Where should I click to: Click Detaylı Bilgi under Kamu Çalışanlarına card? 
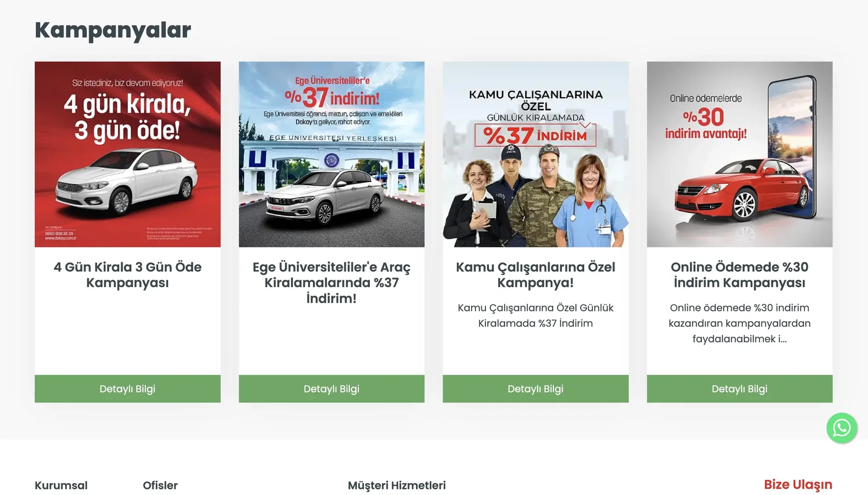535,389
